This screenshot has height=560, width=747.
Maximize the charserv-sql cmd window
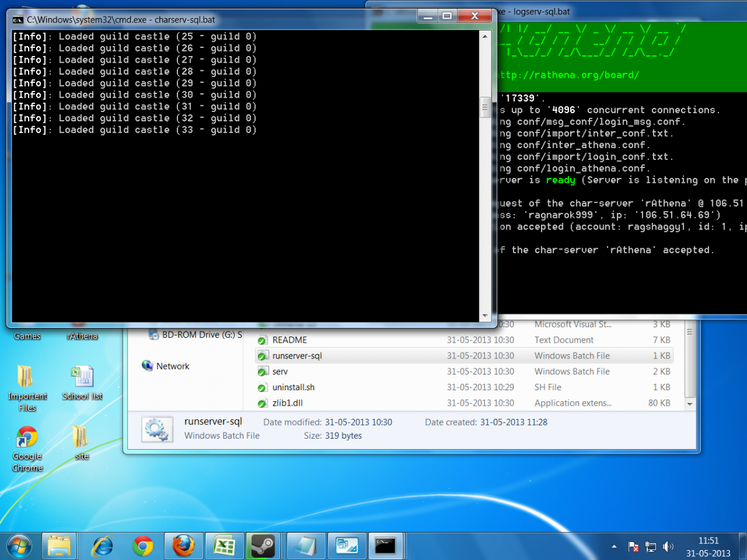447,16
